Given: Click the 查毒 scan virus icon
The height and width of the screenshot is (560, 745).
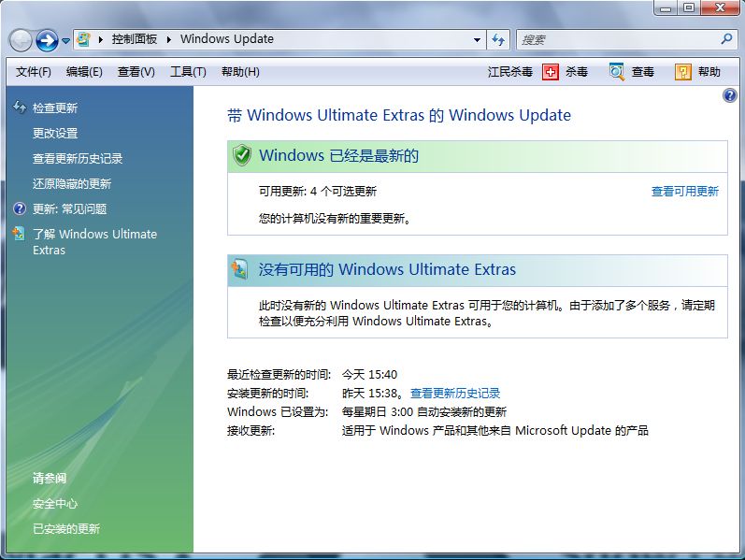Looking at the screenshot, I should pyautogui.click(x=617, y=72).
